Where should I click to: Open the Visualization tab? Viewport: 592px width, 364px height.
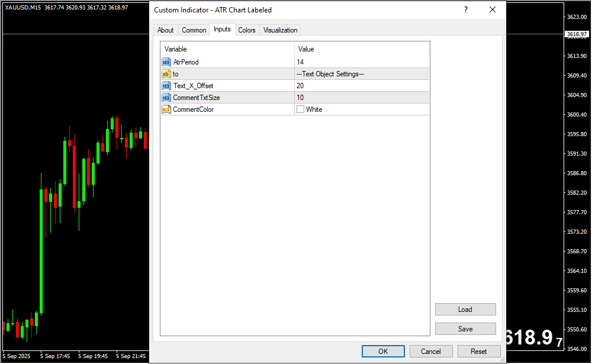[x=280, y=30]
